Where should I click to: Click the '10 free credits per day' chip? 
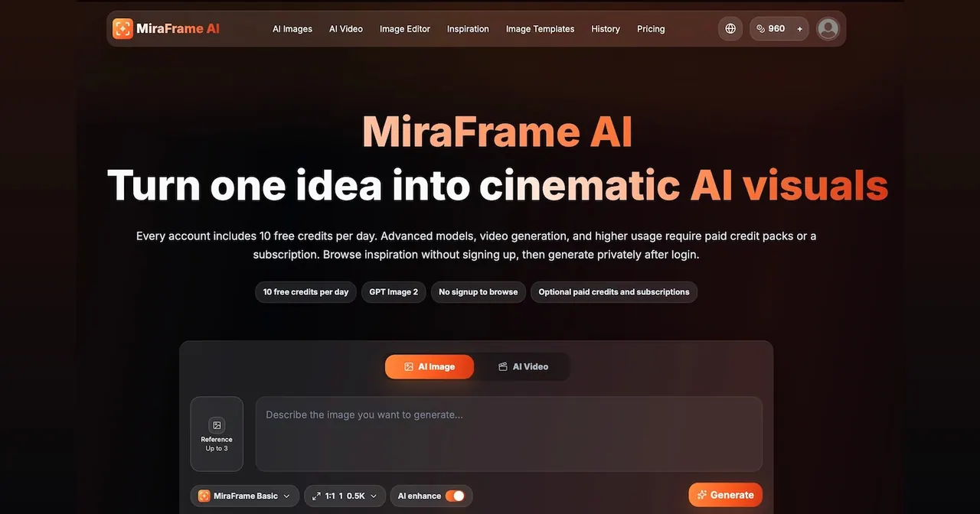point(305,291)
